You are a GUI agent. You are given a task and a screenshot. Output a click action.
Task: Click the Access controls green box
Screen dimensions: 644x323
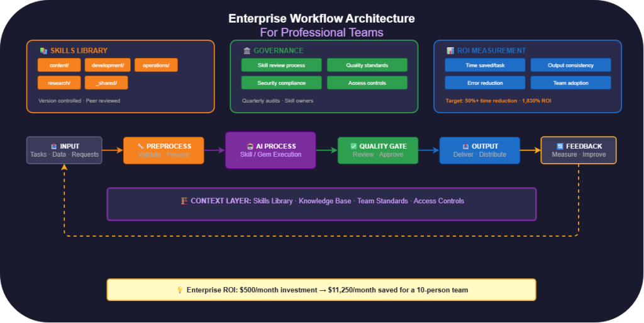[367, 82]
